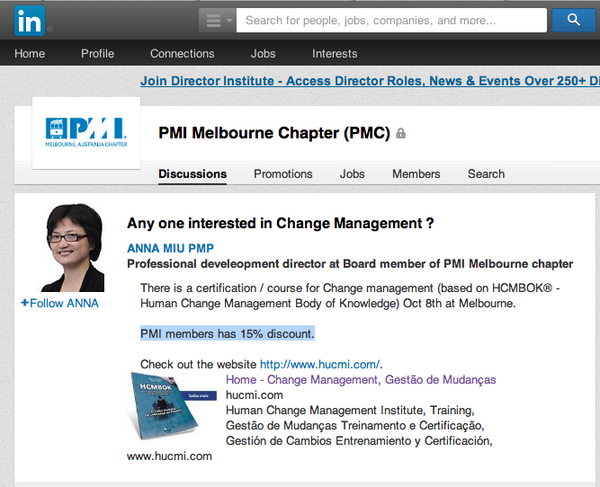
Task: Click the PMI Melbourne Chapter logo
Action: (86, 133)
